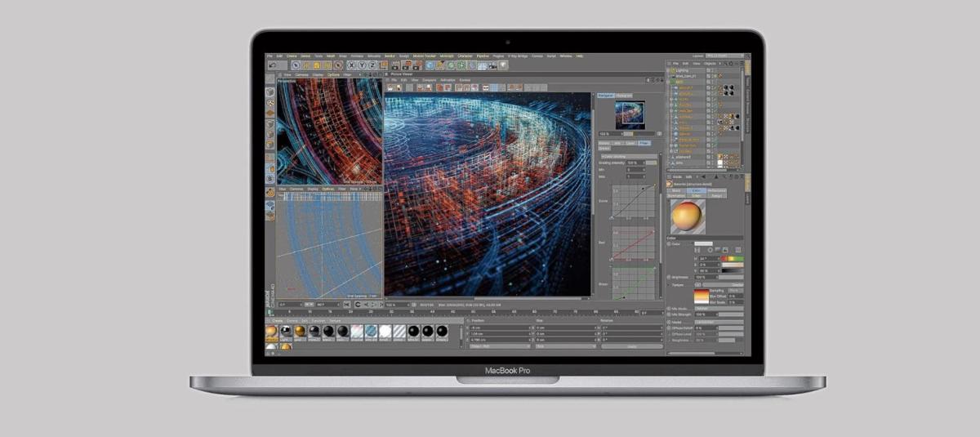
Task: Open the Layout dropdown at top right
Action: (724, 56)
